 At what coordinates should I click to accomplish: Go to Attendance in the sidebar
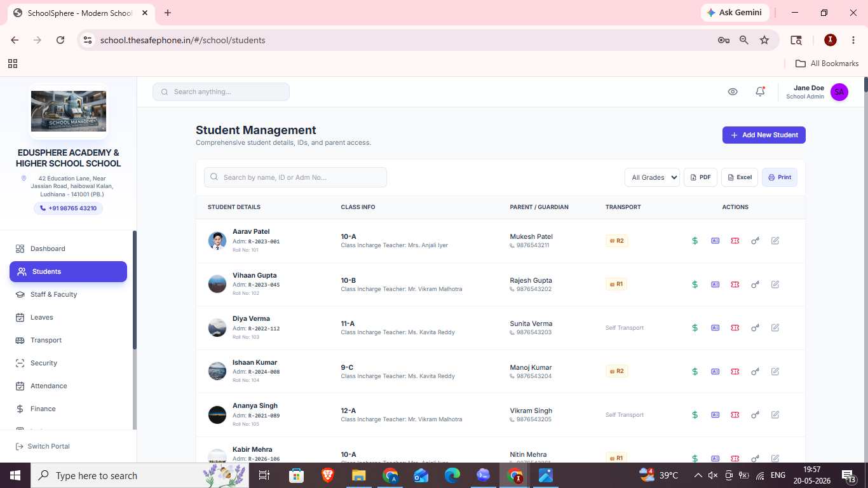point(68,386)
